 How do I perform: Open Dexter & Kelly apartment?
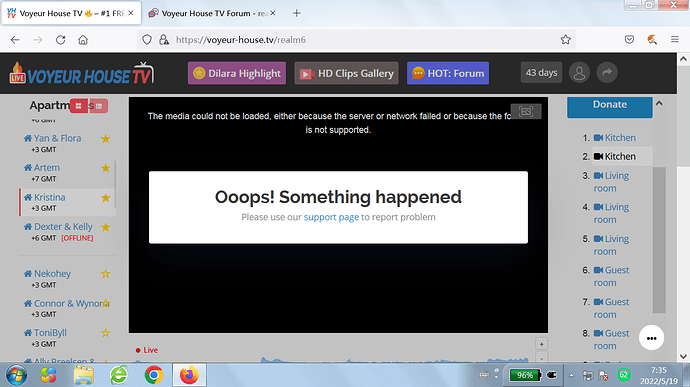point(63,227)
